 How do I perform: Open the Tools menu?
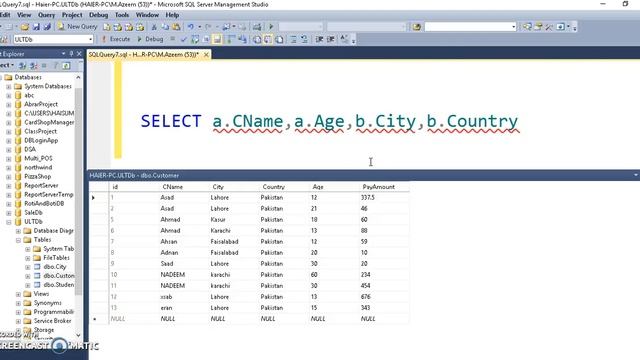pyautogui.click(x=122, y=15)
